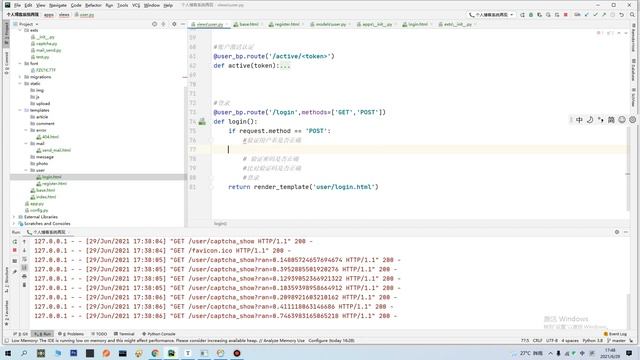Viewport: 640px width, 360px height.
Task: Click the Windows Start button
Action: click(8, 353)
